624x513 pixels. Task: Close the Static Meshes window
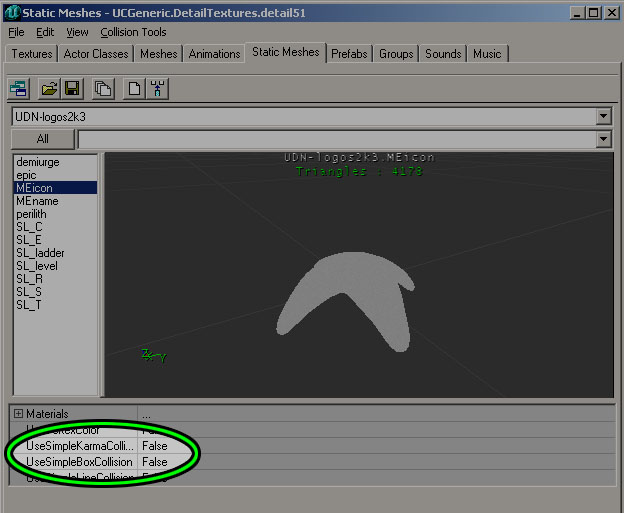612,13
